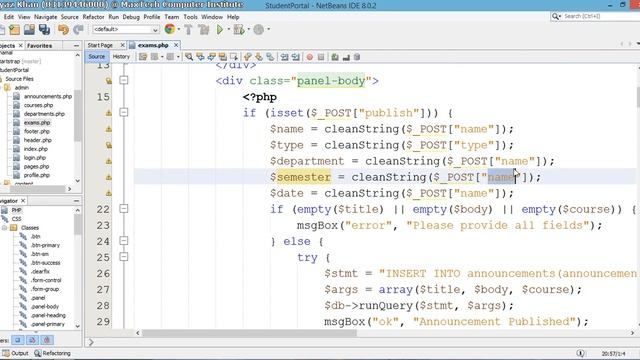Click the notification icon in the status bar
The image size is (640, 360).
(x=580, y=353)
